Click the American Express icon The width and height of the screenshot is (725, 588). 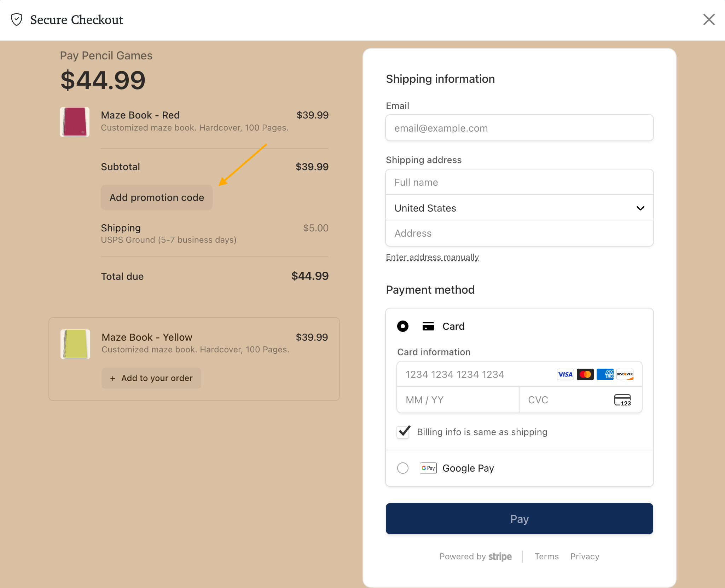[605, 374]
